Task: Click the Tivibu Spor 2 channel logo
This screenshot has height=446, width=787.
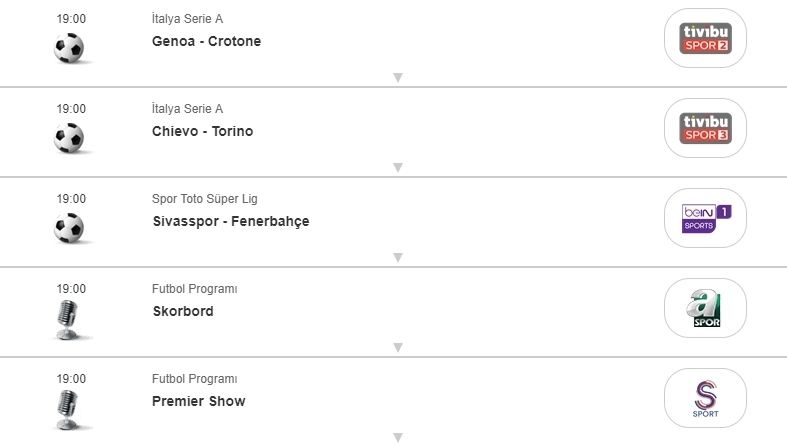Action: 705,39
